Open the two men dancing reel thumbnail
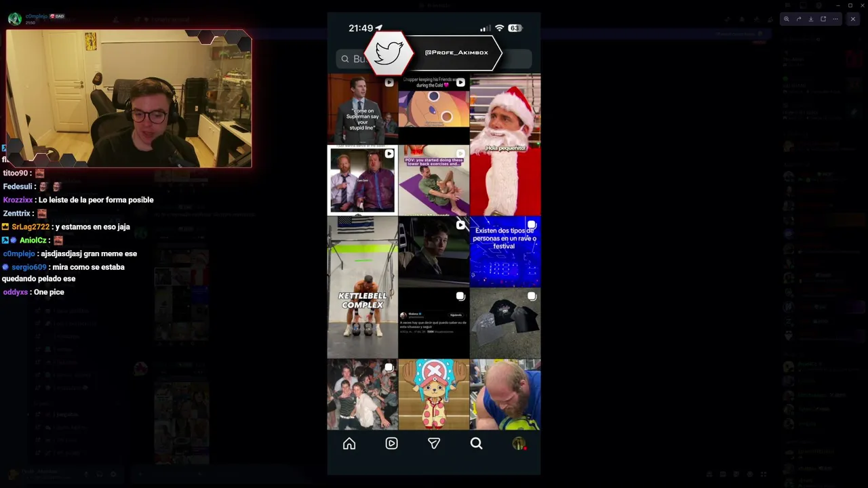This screenshot has height=488, width=868. 363,180
